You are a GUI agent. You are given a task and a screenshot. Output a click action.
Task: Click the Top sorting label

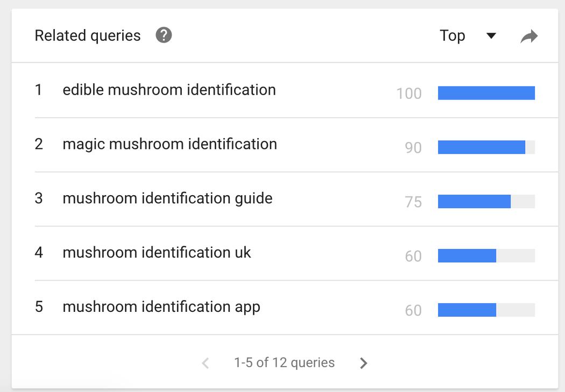pyautogui.click(x=452, y=36)
